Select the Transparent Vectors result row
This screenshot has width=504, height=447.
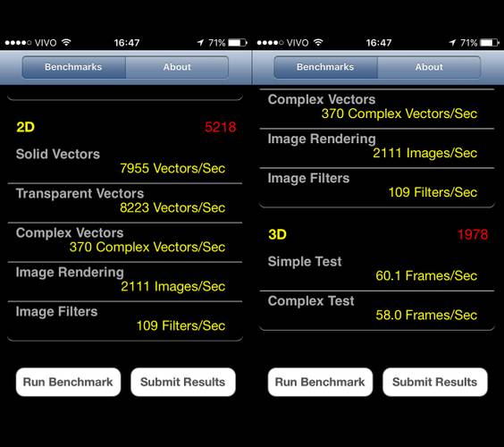[x=125, y=203]
